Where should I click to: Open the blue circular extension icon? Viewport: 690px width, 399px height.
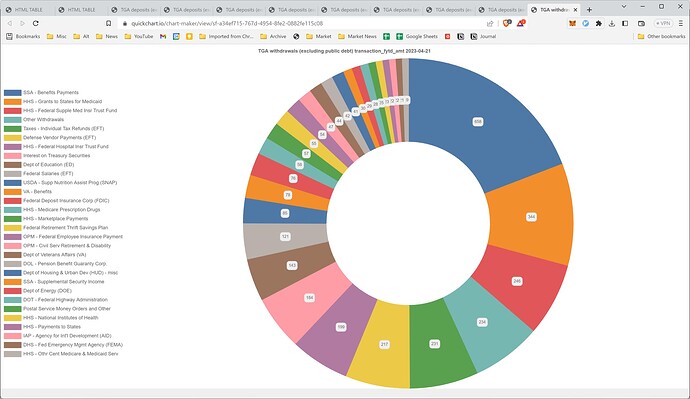586,23
